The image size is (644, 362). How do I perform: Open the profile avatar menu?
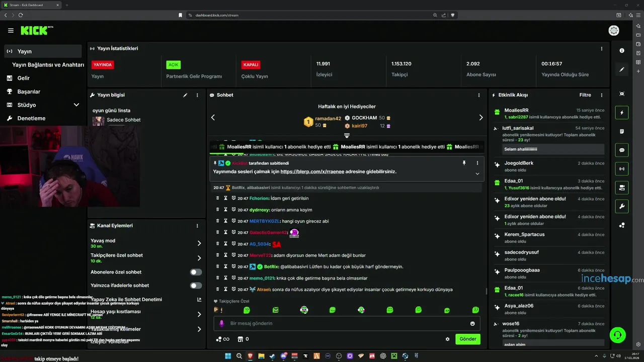pos(614,31)
